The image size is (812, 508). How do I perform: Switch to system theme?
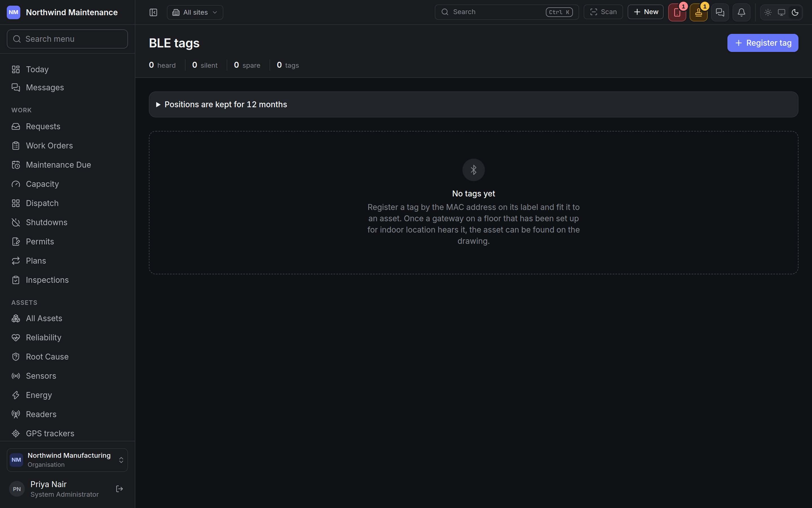(x=782, y=12)
